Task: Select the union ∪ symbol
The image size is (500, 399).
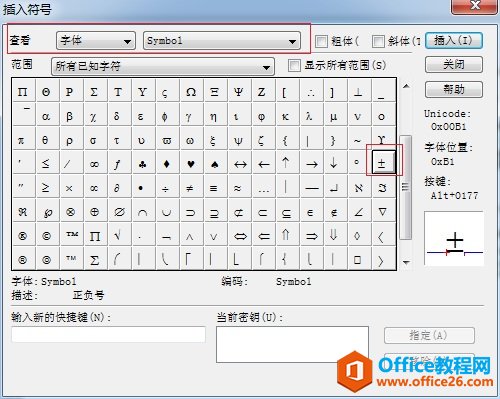Action: tap(167, 211)
